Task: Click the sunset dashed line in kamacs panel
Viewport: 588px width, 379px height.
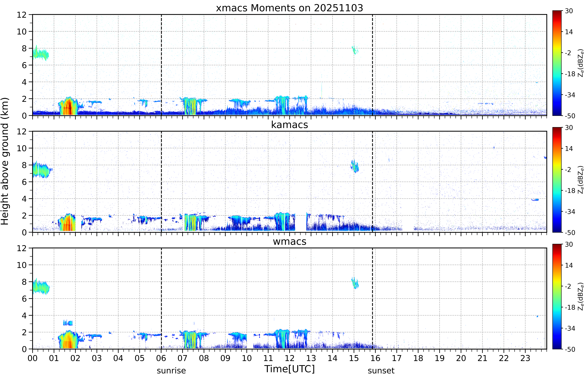Action: pyautogui.click(x=372, y=182)
